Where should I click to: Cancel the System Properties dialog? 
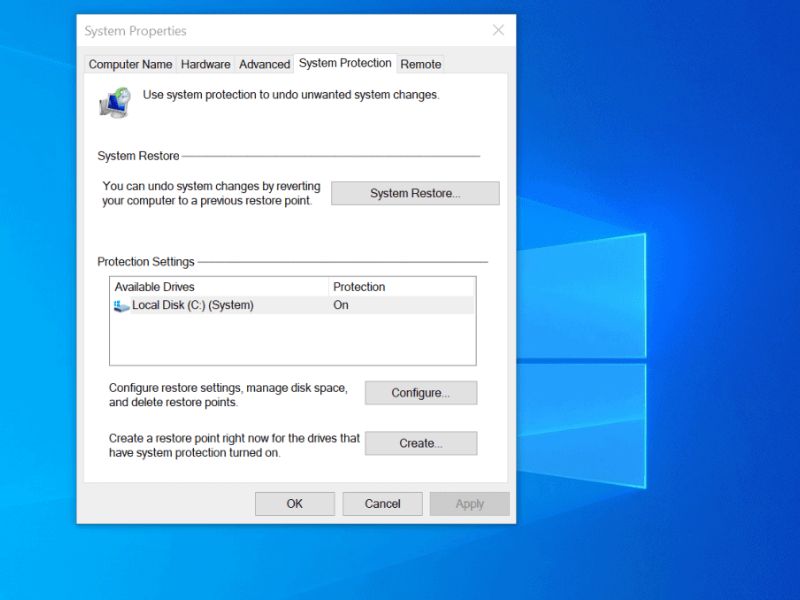tap(383, 504)
